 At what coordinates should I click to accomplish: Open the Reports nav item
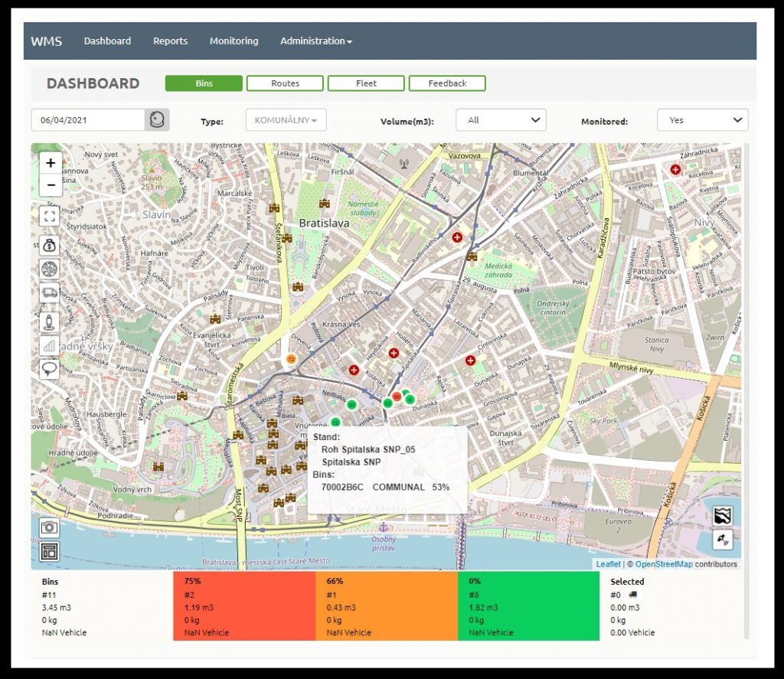[x=171, y=41]
